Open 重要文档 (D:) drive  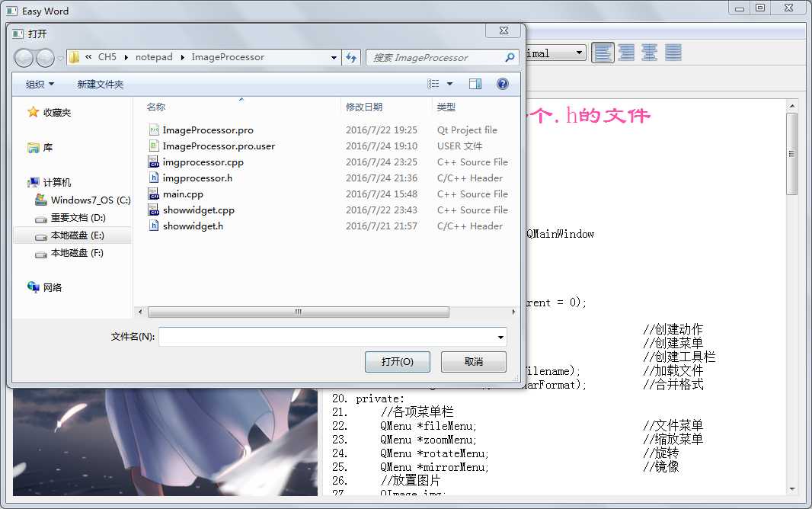click(70, 218)
